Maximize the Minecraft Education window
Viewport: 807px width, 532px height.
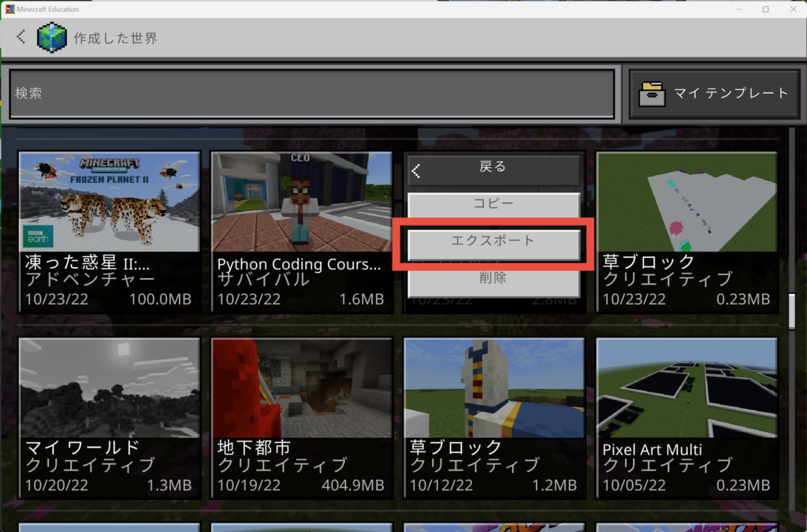coord(765,9)
